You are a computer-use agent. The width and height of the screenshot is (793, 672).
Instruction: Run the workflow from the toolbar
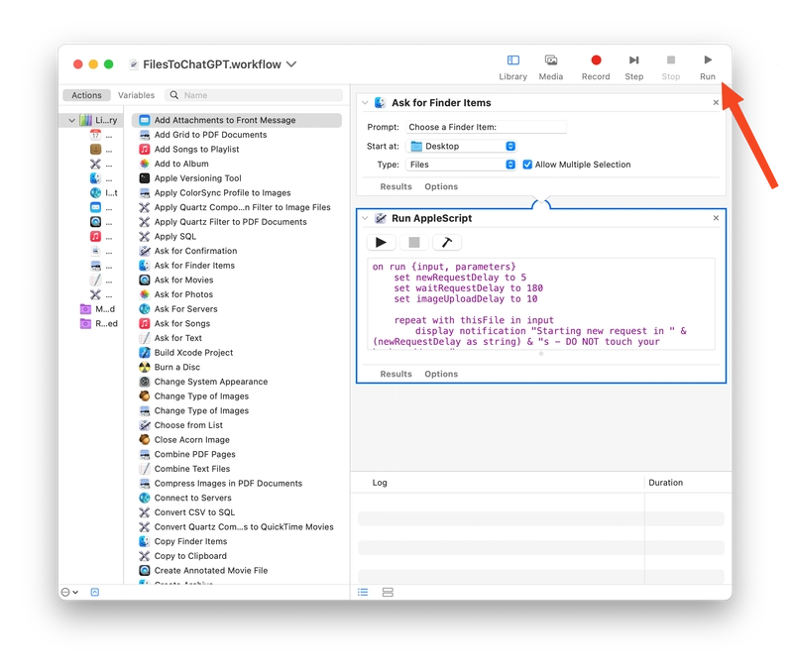tap(707, 67)
